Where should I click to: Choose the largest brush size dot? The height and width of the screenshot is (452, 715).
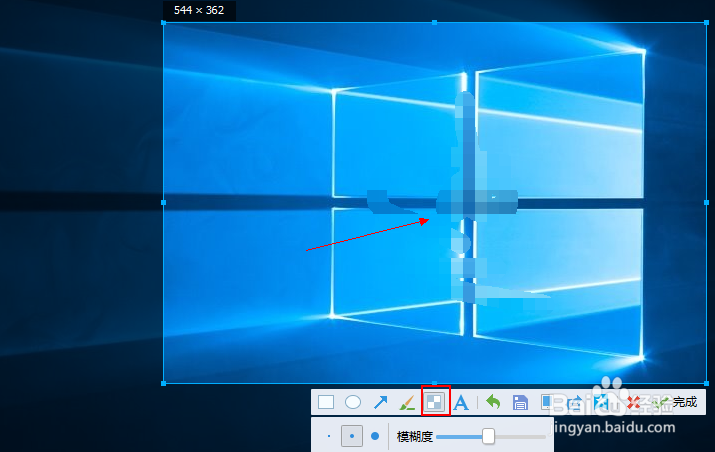pos(375,436)
